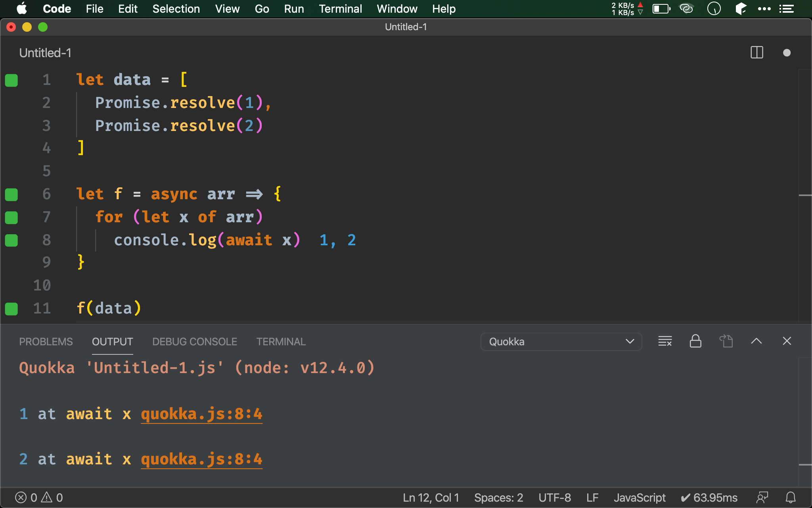Open the Go menu
The width and height of the screenshot is (812, 508).
[262, 9]
